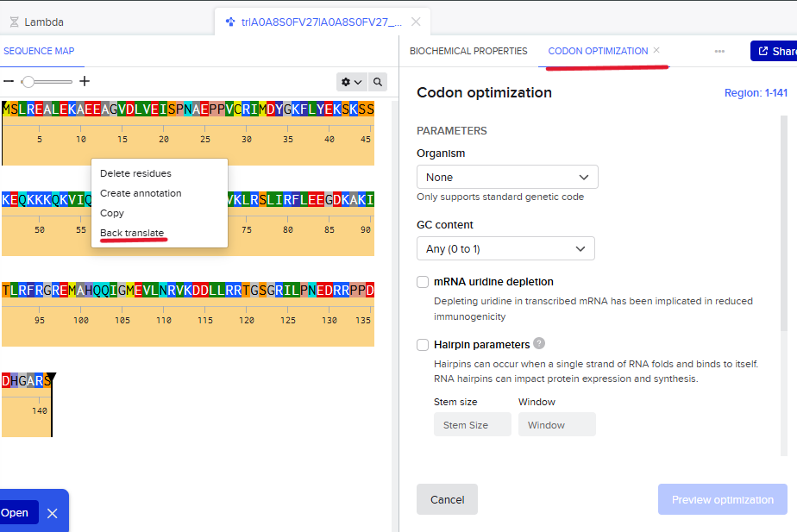The width and height of the screenshot is (797, 532).
Task: Click the zoom out minus icon
Action: point(9,81)
